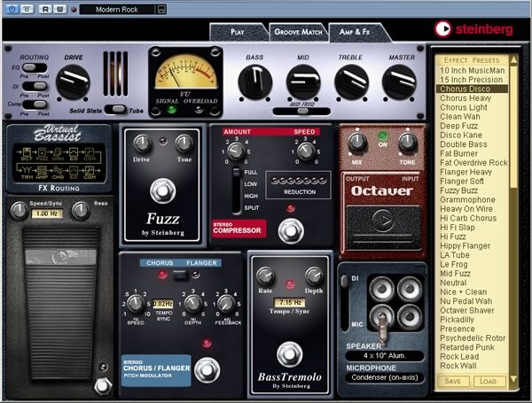Click presets list down arrow
This screenshot has width=532, height=403.
pyautogui.click(x=513, y=378)
